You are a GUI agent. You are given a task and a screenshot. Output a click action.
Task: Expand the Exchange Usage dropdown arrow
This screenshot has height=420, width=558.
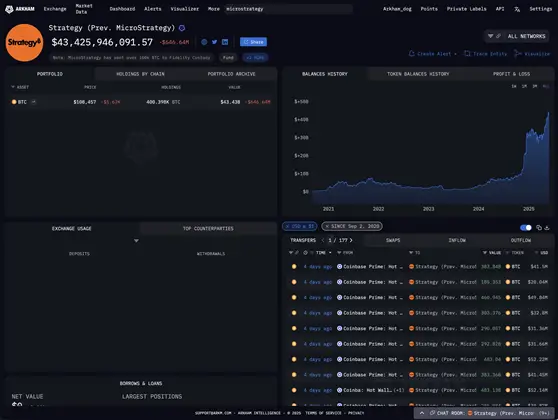[x=136, y=241]
